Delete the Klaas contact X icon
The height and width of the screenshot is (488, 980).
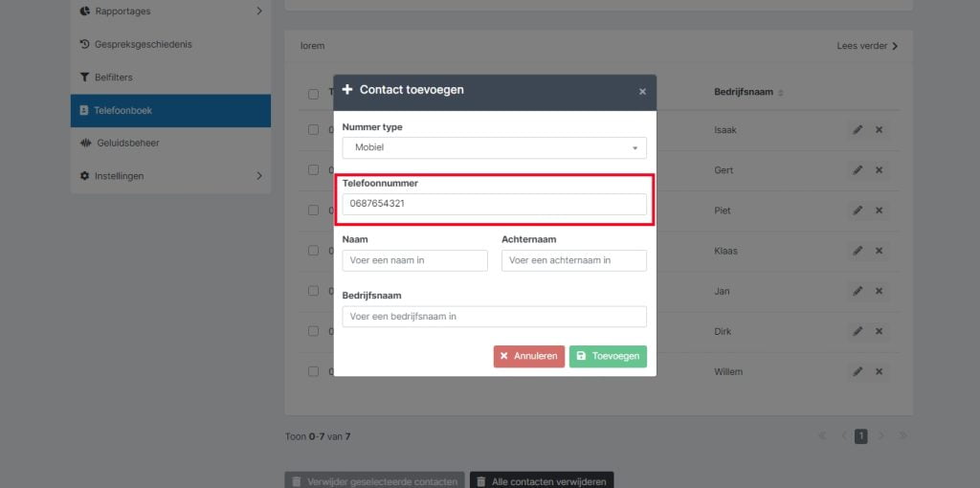pyautogui.click(x=879, y=251)
